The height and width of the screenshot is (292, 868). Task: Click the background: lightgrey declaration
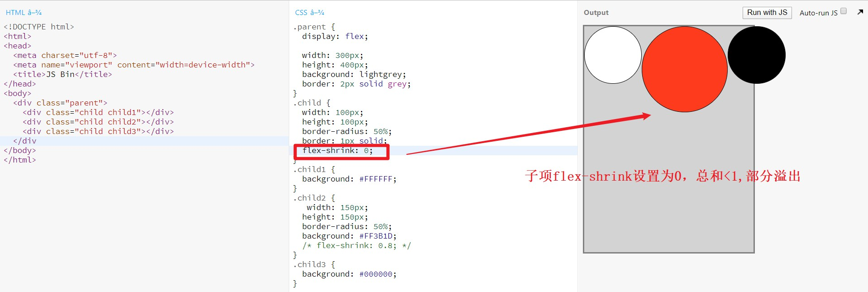pyautogui.click(x=354, y=74)
